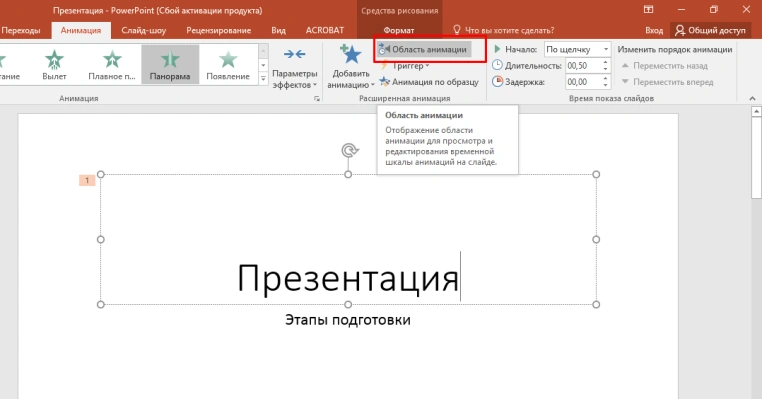This screenshot has height=399, width=762.
Task: Apply the Появление animation effect
Action: click(228, 65)
